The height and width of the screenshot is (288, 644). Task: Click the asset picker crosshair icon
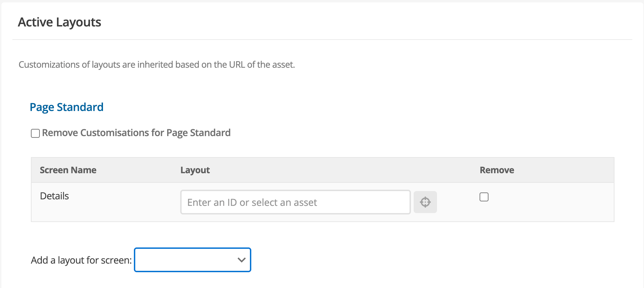click(x=425, y=202)
